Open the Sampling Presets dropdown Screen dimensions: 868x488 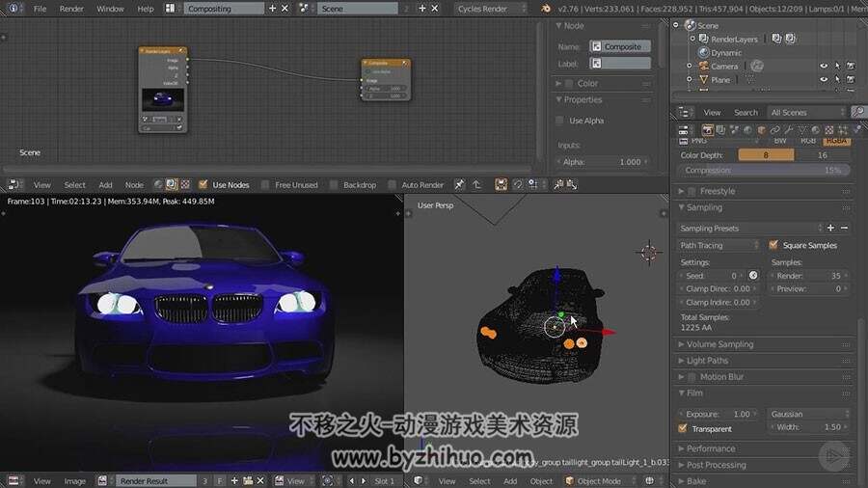[x=750, y=228]
